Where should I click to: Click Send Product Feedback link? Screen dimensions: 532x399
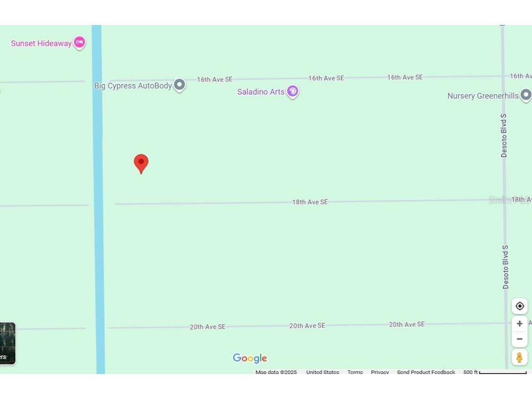tap(426, 372)
